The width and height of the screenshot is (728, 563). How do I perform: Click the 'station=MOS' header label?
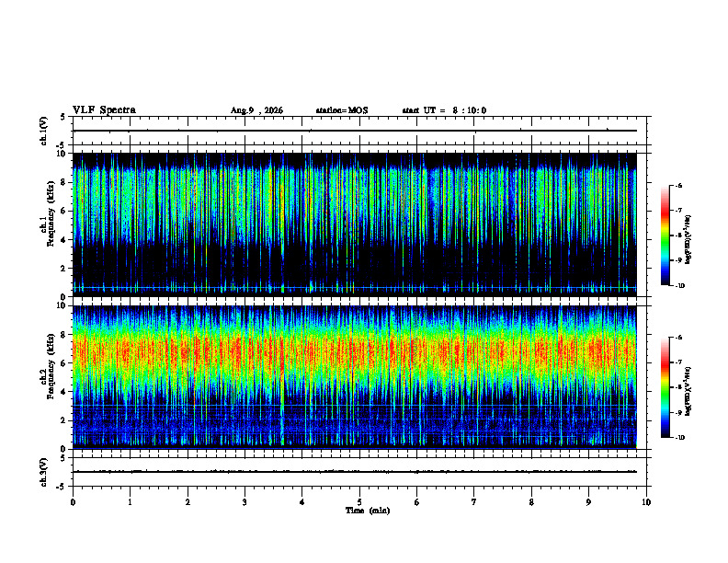tap(342, 110)
